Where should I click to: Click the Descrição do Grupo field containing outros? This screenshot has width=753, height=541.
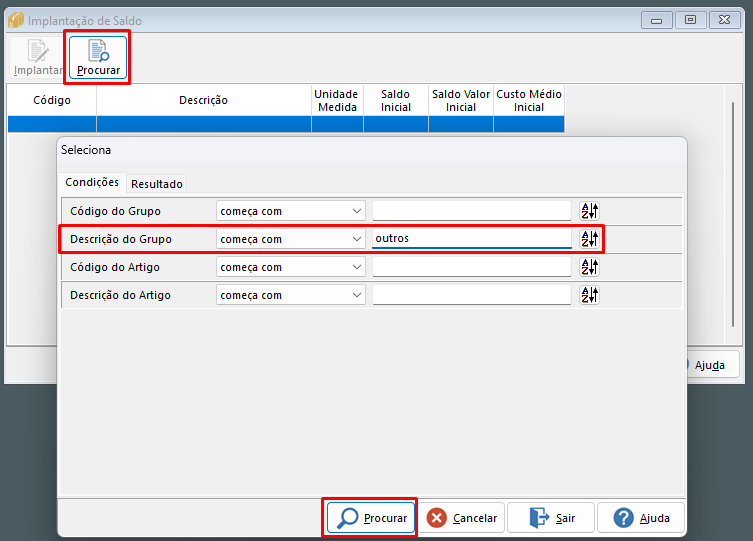tap(472, 239)
